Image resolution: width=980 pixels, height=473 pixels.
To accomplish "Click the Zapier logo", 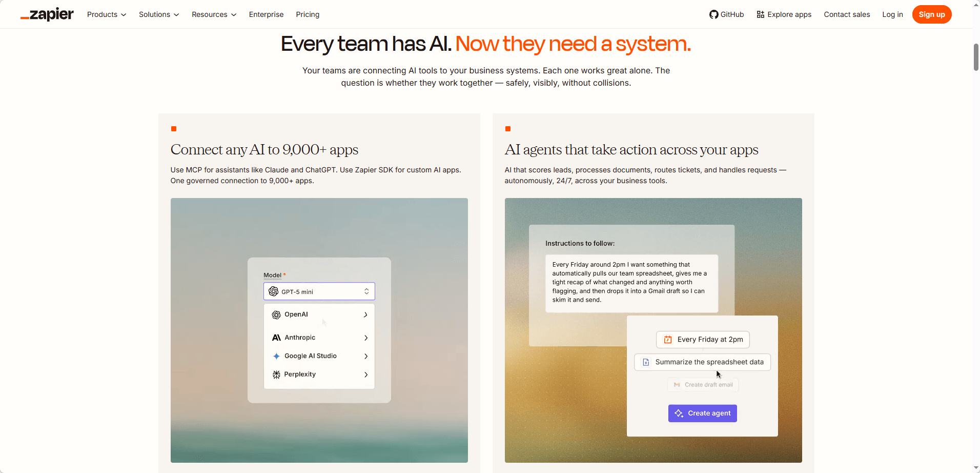I will [x=47, y=14].
